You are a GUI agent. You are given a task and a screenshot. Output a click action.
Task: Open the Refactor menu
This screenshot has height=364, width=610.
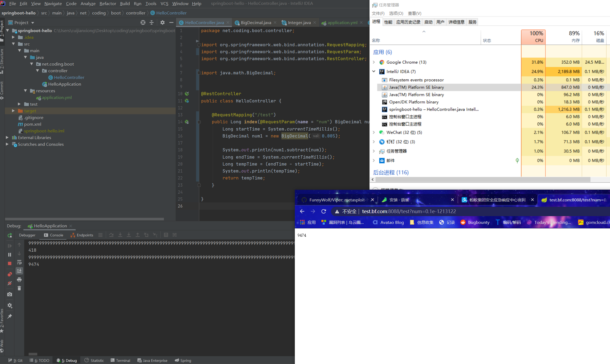(108, 3)
